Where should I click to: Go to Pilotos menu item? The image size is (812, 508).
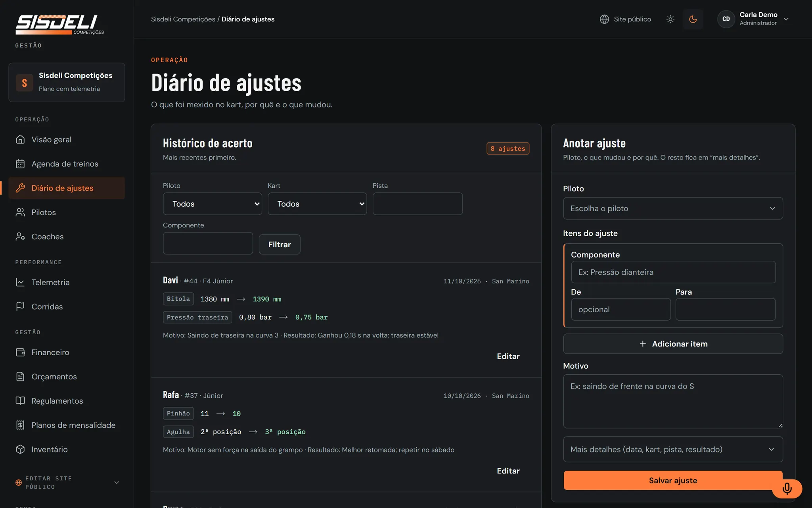click(x=67, y=212)
